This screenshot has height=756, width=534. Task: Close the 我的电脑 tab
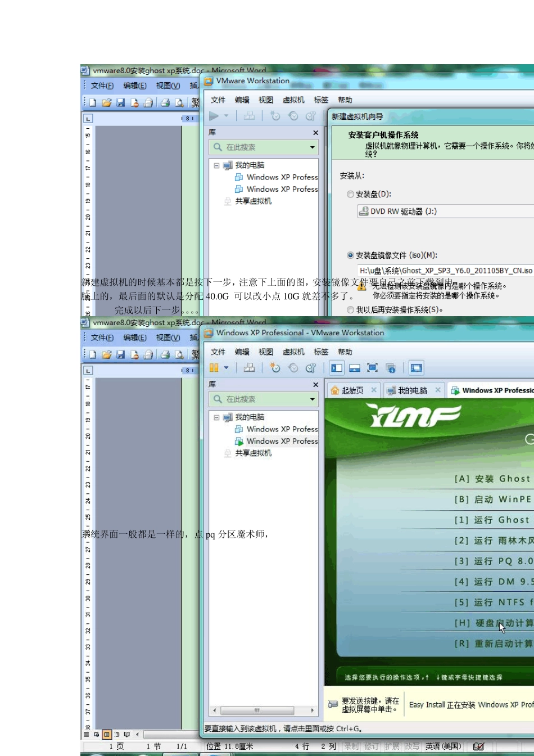point(438,390)
